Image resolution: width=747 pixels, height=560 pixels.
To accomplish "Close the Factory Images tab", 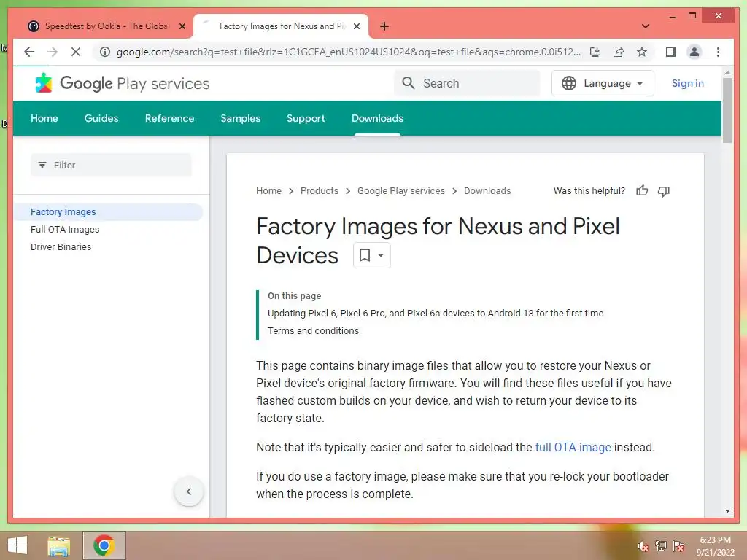I will point(356,26).
